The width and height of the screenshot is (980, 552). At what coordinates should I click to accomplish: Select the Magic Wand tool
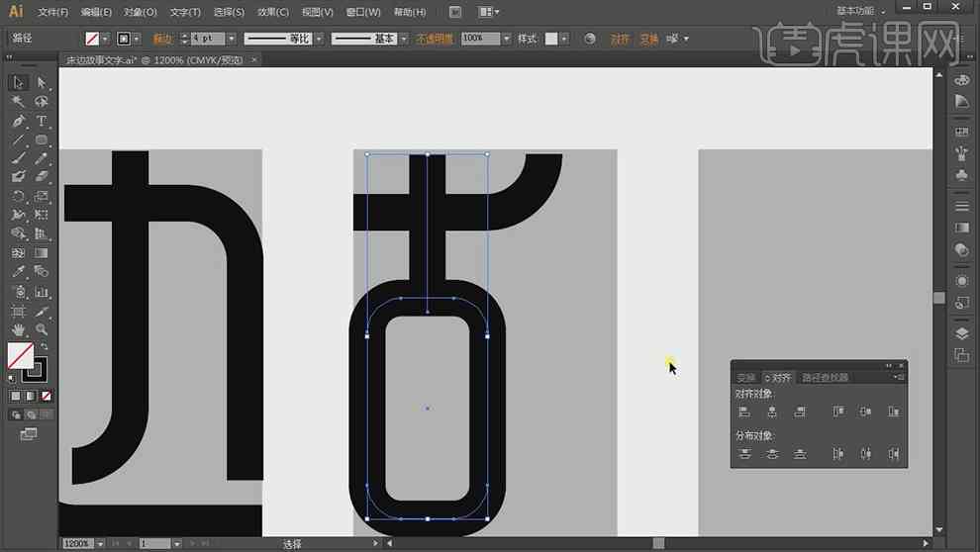tap(18, 101)
